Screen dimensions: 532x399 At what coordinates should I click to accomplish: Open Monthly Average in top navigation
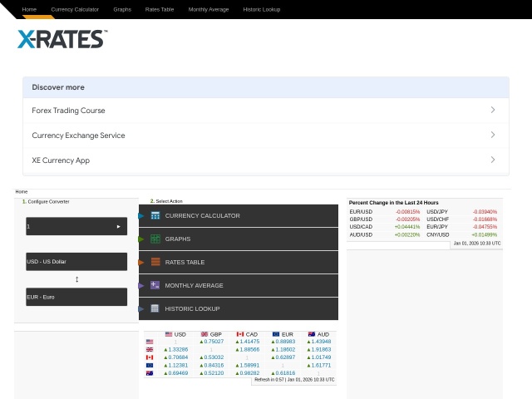209,9
